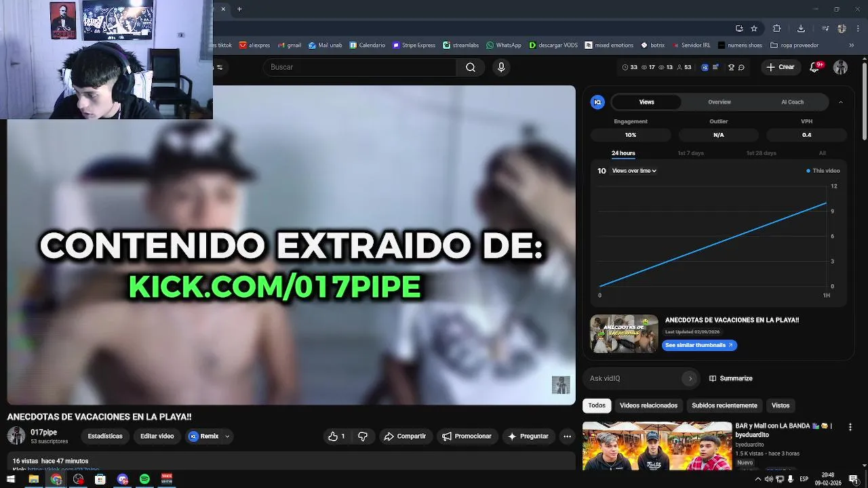Click the Estadísticas button
This screenshot has height=488, width=868.
pos(105,436)
